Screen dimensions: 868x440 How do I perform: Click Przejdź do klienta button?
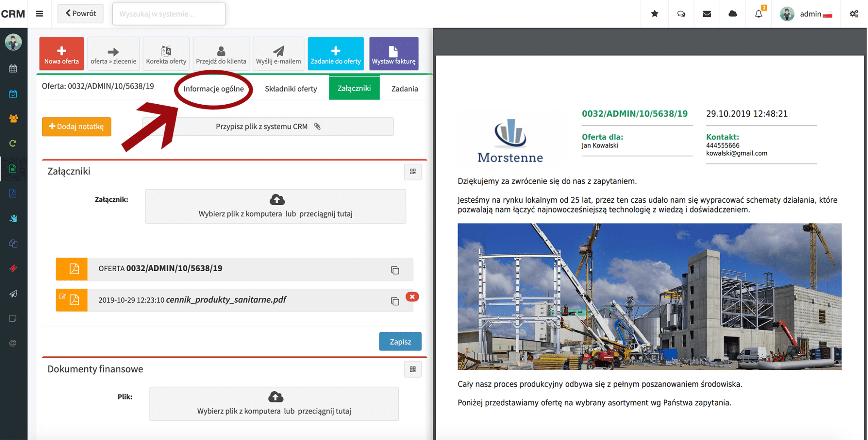[221, 53]
